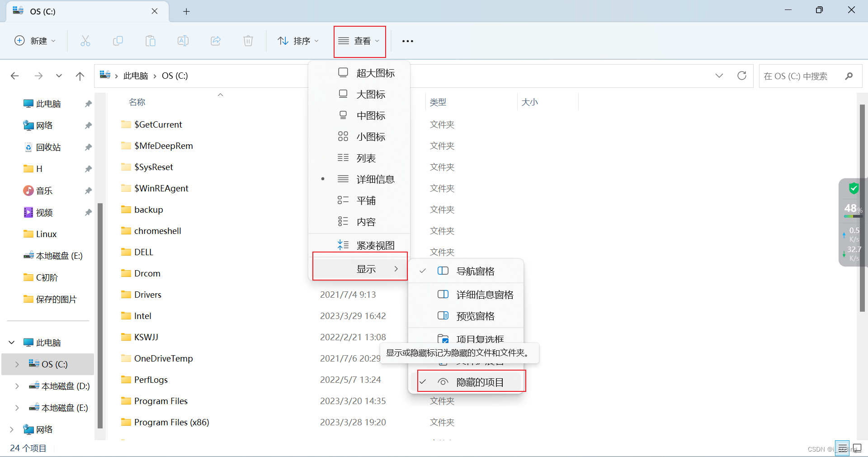Image resolution: width=868 pixels, height=457 pixels.
Task: Go forward with the right arrow
Action: click(38, 76)
